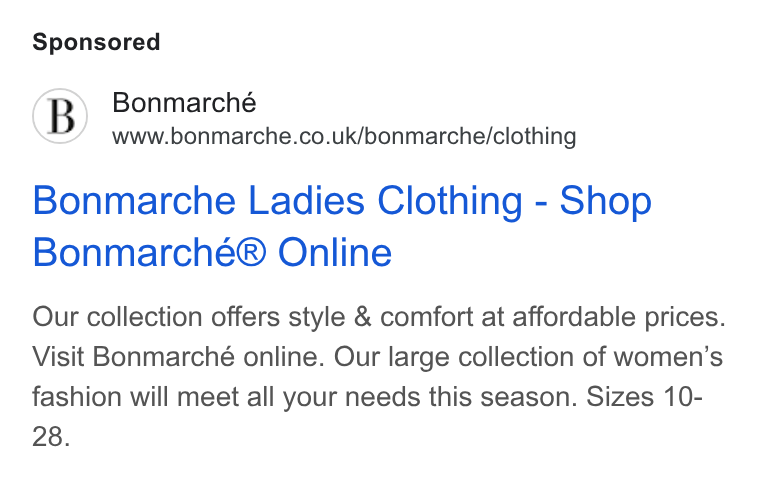The height and width of the screenshot is (478, 760).
Task: Click "Visit Bonmarché online" description text
Action: click(178, 357)
